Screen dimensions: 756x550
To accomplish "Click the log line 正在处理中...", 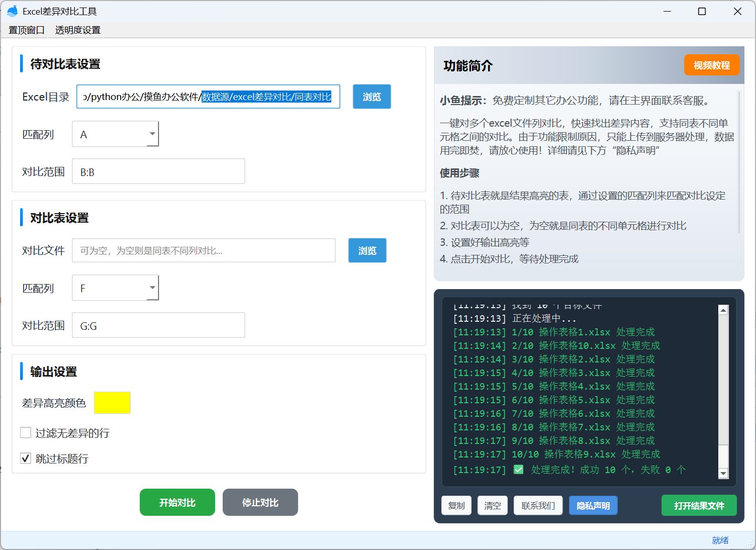I will coord(515,318).
